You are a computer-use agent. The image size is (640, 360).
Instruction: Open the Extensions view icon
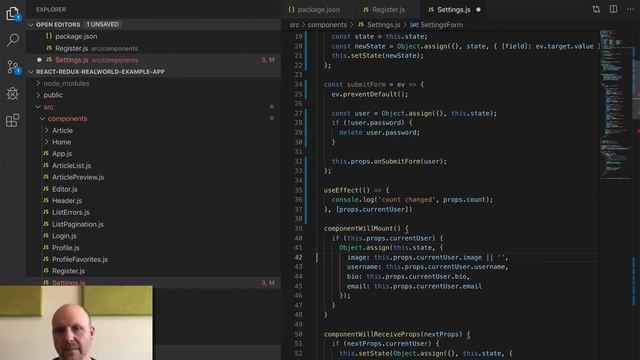click(13, 120)
